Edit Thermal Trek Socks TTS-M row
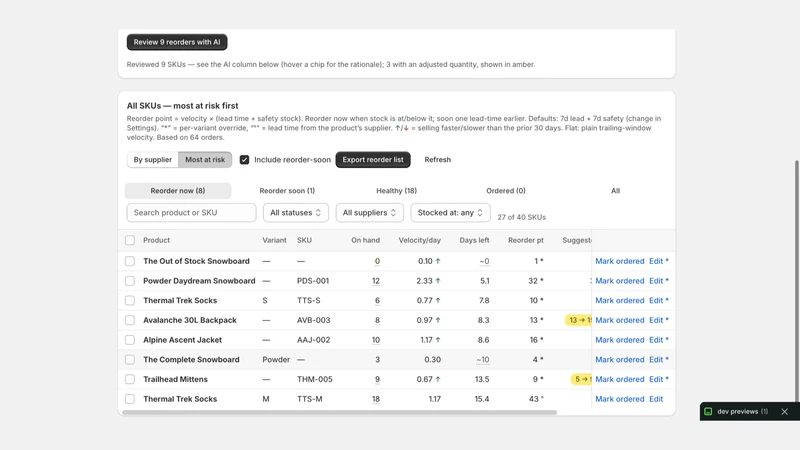Viewport: 800px width, 450px height. pyautogui.click(x=656, y=399)
